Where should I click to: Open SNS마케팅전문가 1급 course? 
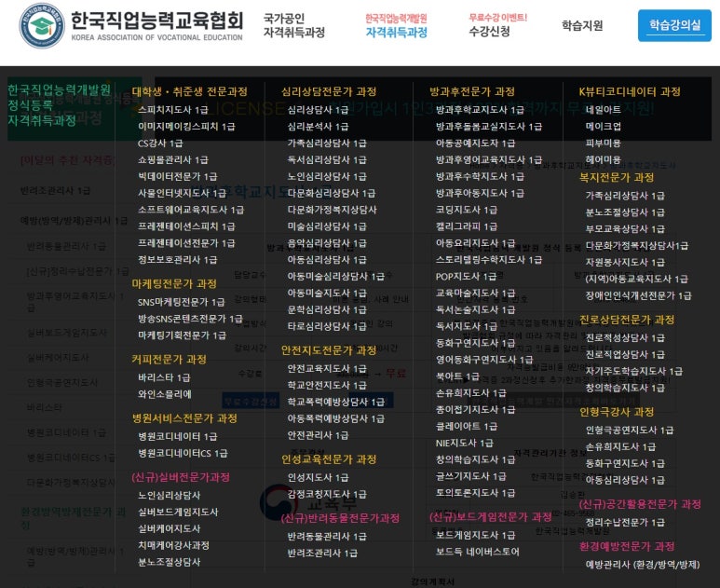pos(181,302)
